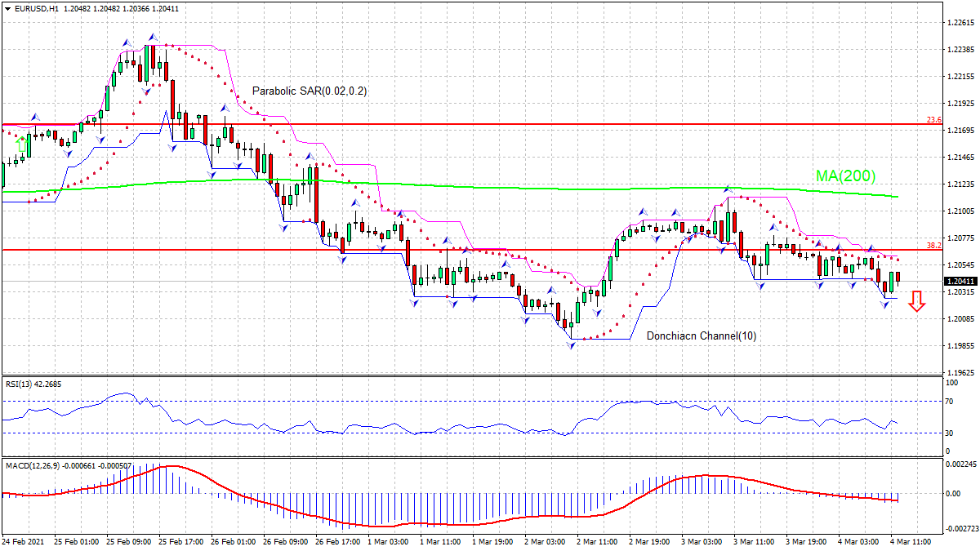Select the red down arrow near current price

[x=917, y=301]
